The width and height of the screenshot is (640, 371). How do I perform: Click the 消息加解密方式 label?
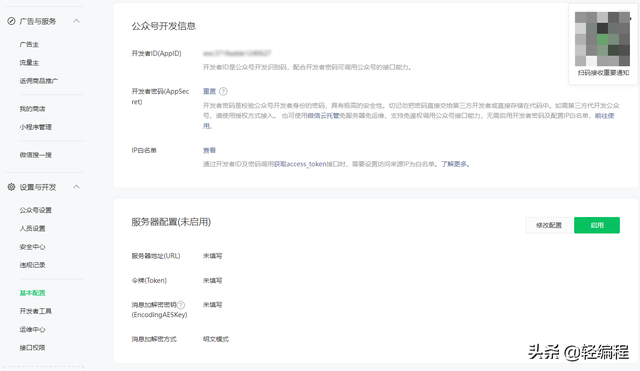[x=154, y=339]
